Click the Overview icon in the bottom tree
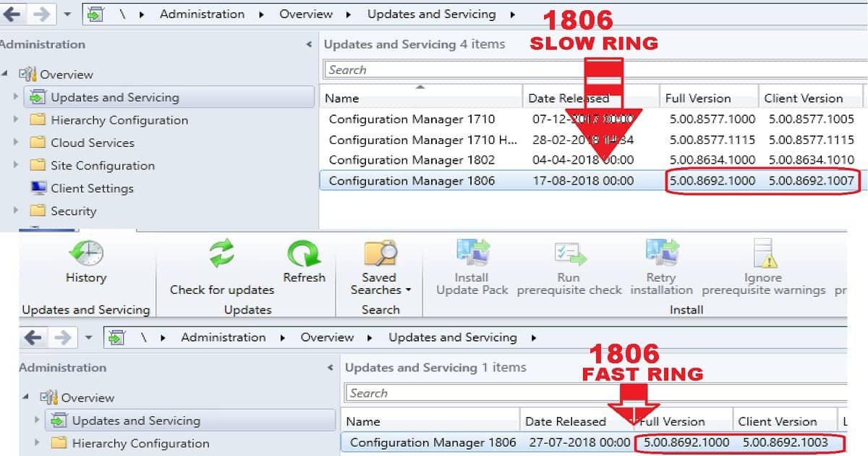The width and height of the screenshot is (868, 456). 49,397
